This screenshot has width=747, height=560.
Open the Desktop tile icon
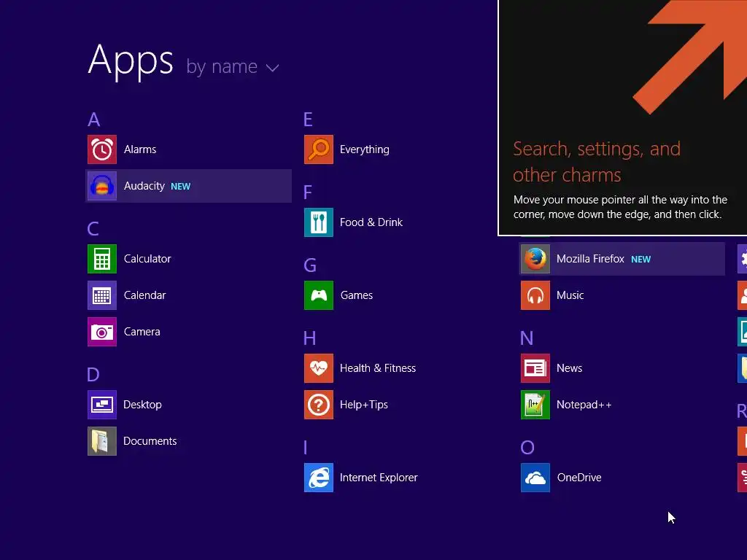pyautogui.click(x=102, y=405)
